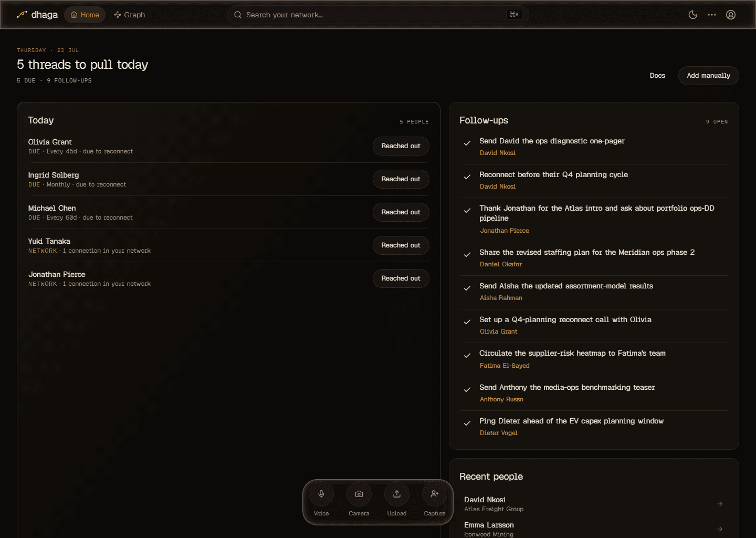Click the Add manually button
756x538 pixels.
709,76
